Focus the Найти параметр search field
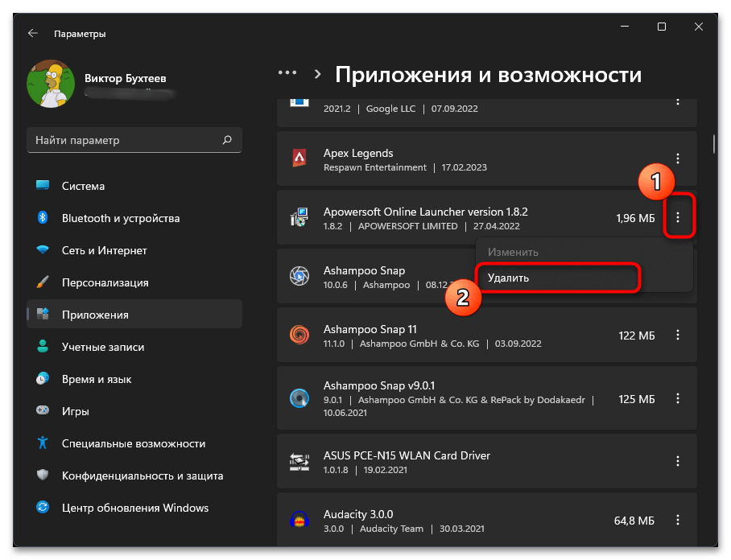 point(134,140)
